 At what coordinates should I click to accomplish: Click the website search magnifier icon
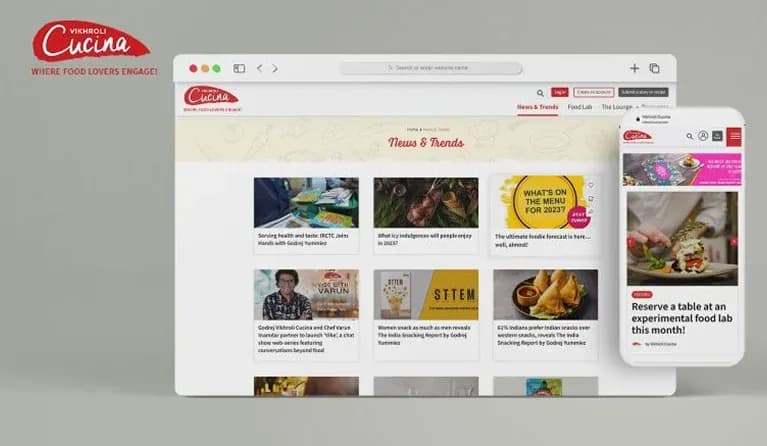click(540, 93)
